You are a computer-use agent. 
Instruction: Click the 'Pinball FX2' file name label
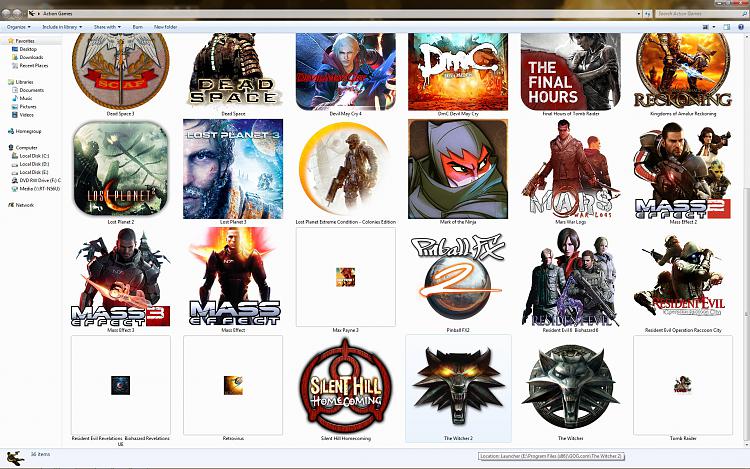point(458,330)
